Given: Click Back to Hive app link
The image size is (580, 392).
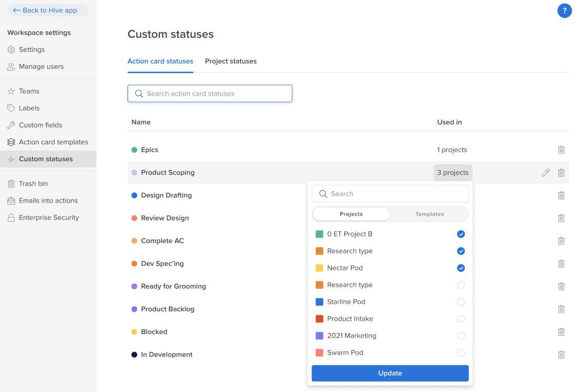Looking at the screenshot, I should click(x=48, y=10).
